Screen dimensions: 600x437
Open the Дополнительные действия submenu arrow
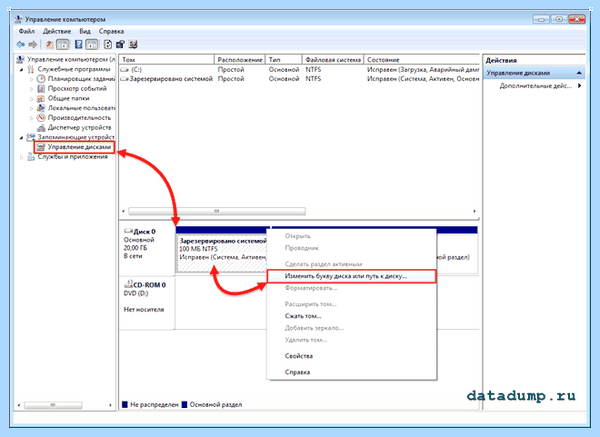click(580, 86)
